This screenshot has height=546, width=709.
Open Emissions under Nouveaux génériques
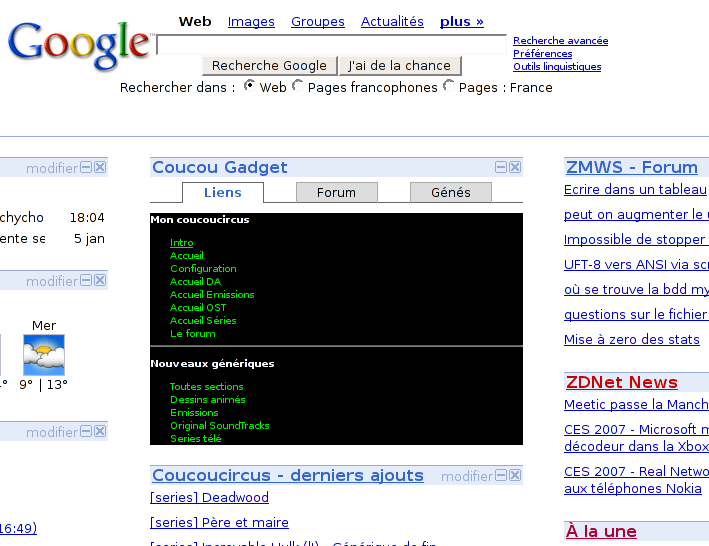(194, 413)
